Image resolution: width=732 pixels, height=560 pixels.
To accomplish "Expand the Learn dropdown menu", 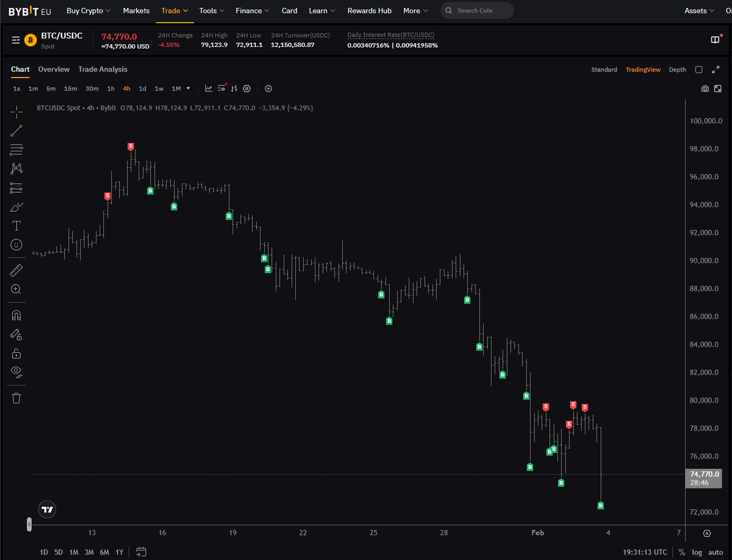I will tap(322, 10).
